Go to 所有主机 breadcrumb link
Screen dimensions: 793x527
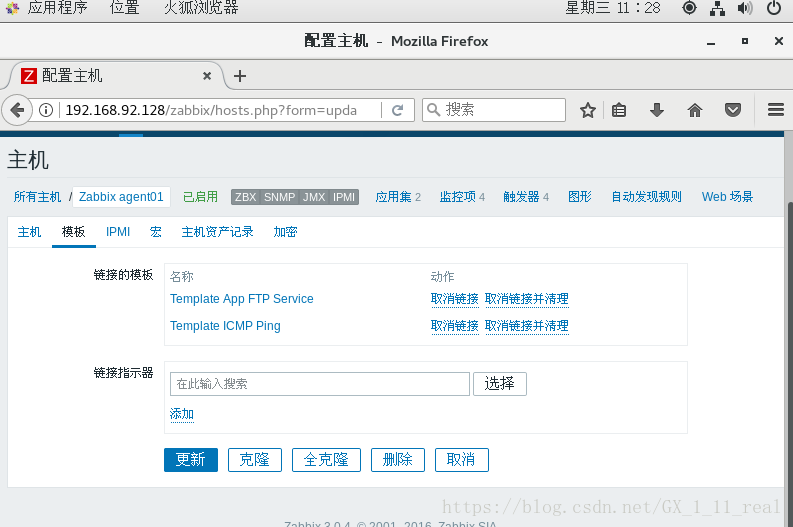[37, 197]
